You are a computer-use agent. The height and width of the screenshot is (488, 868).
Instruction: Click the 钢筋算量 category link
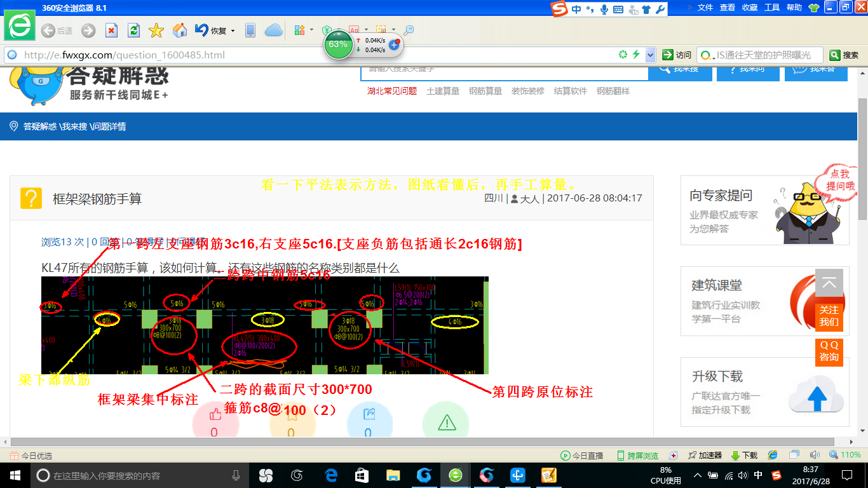(485, 91)
